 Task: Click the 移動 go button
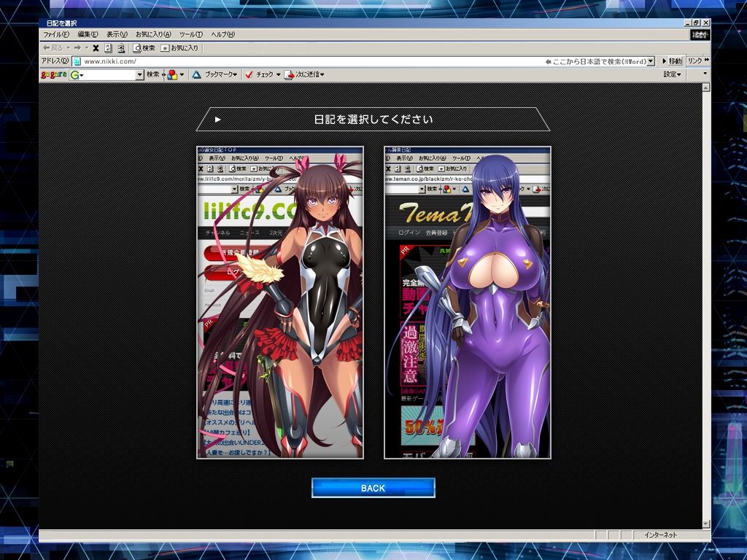(x=672, y=61)
